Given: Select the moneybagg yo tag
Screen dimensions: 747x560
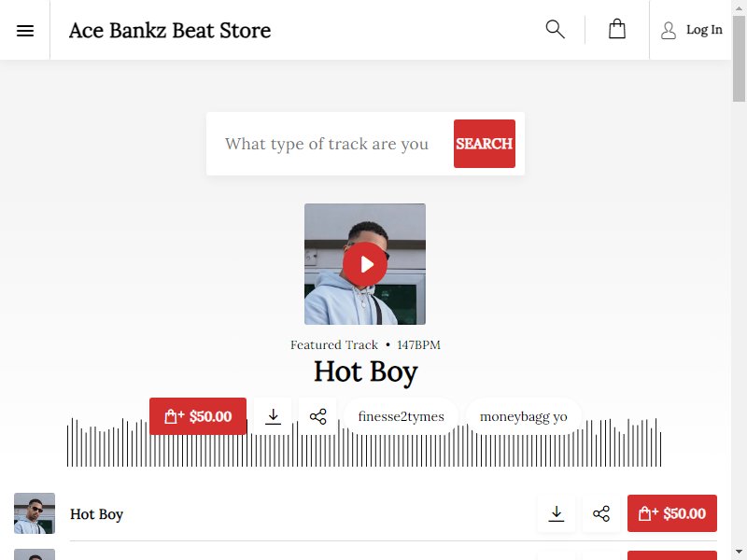Looking at the screenshot, I should (x=523, y=416).
